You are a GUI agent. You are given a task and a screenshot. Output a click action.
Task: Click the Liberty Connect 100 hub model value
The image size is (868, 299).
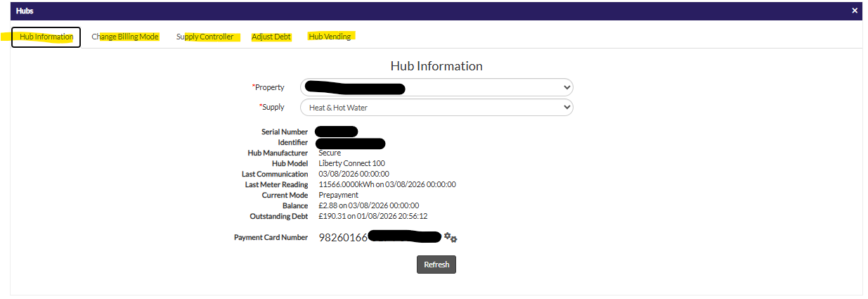[351, 163]
